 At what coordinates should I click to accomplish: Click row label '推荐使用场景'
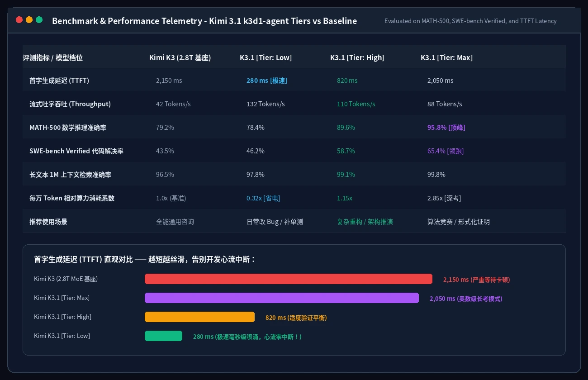(48, 222)
